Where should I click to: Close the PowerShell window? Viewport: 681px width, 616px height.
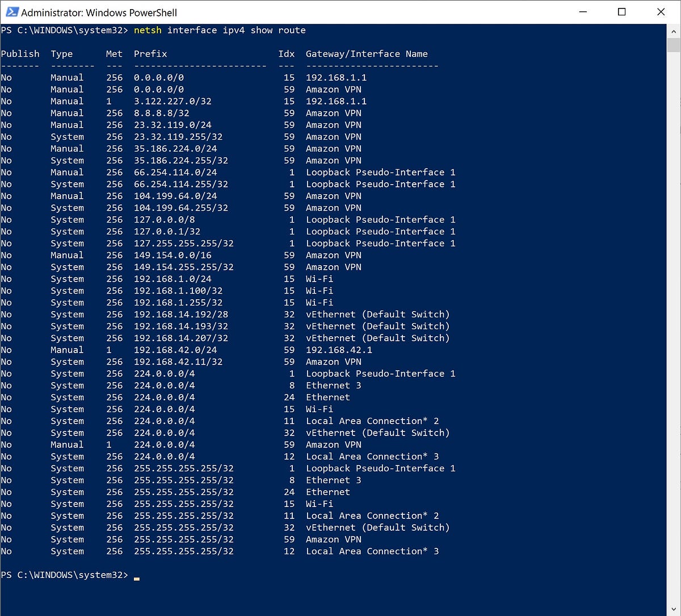(x=660, y=12)
